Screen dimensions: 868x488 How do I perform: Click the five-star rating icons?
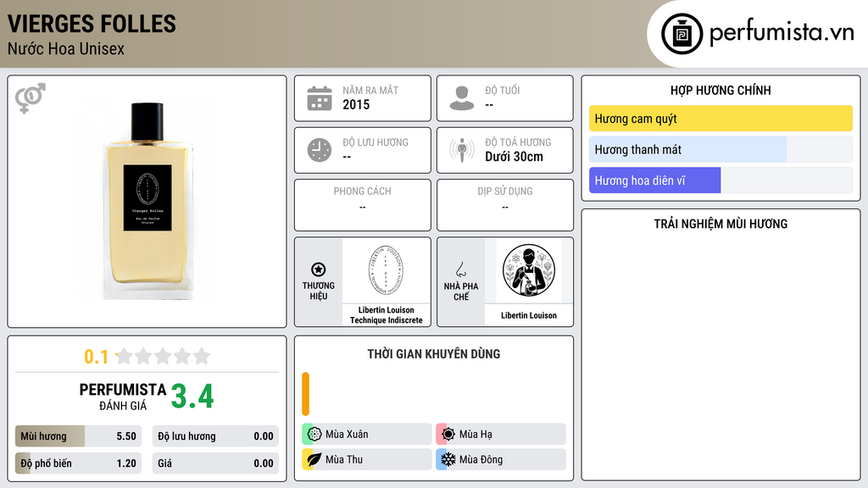click(x=163, y=356)
